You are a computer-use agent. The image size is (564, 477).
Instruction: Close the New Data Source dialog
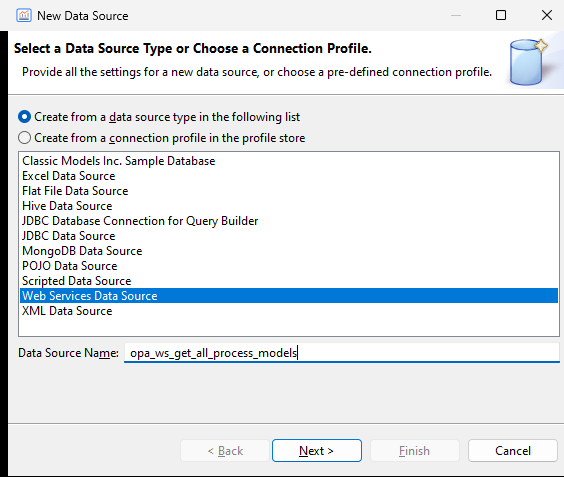point(547,15)
